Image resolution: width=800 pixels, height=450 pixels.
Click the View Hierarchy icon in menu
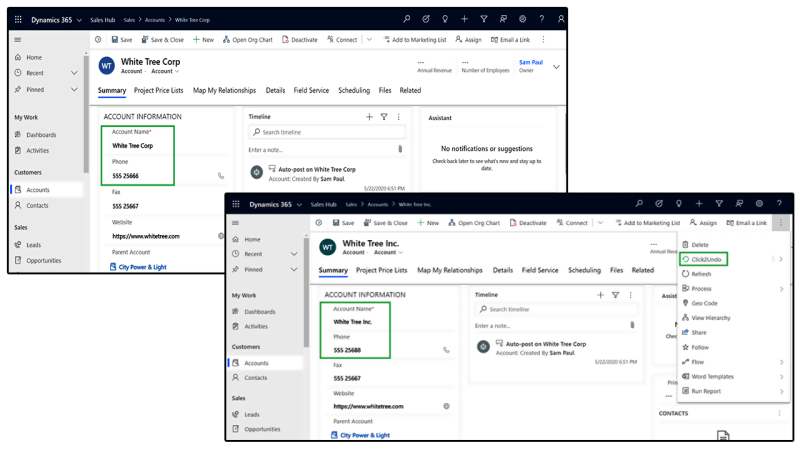[685, 318]
